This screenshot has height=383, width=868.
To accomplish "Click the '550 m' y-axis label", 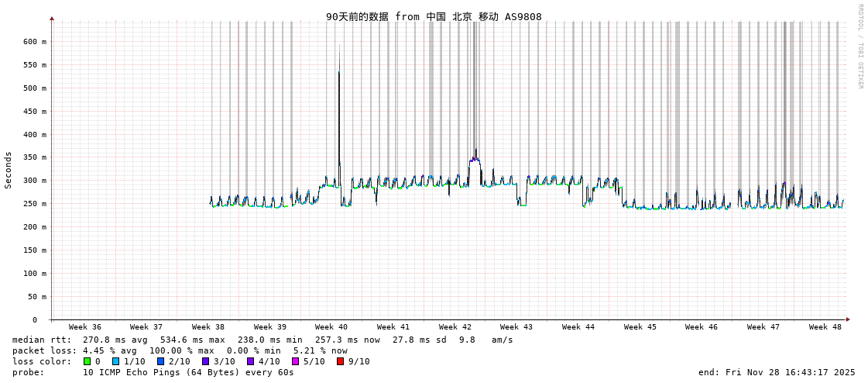I will click(36, 65).
